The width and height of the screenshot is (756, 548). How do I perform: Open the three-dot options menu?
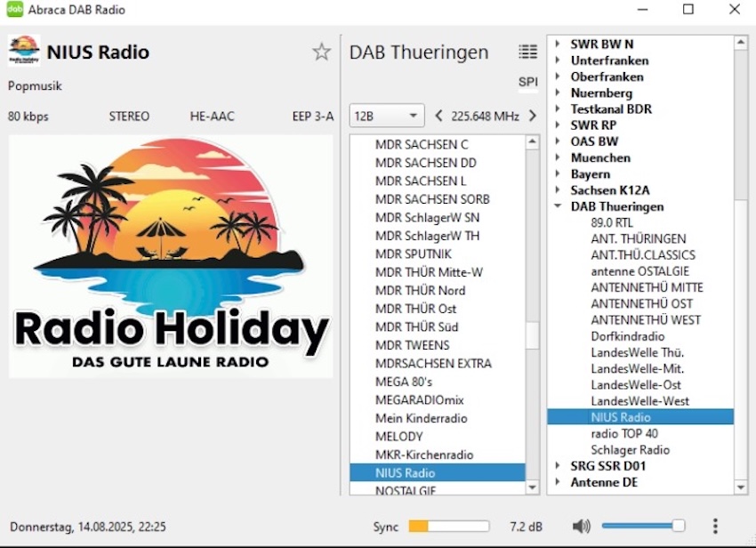[x=715, y=526]
